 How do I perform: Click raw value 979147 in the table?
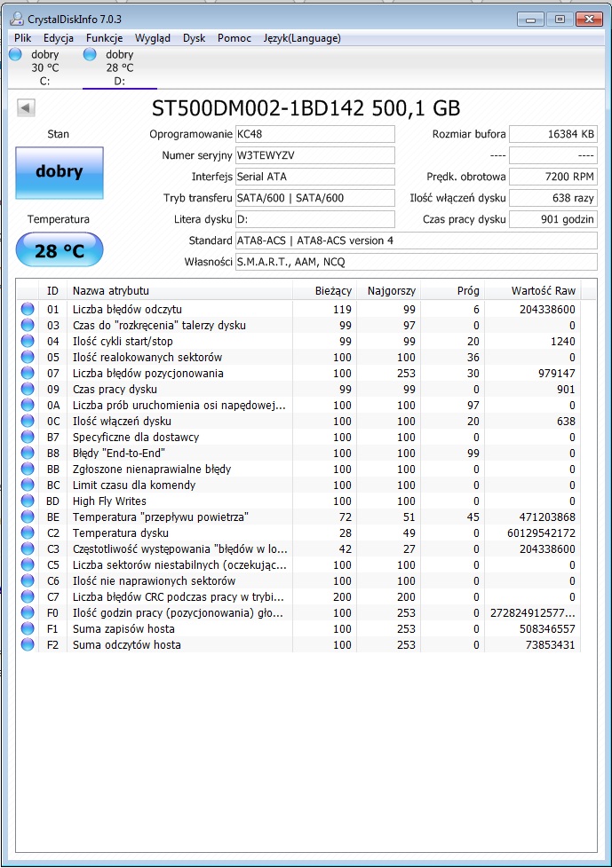coord(556,373)
